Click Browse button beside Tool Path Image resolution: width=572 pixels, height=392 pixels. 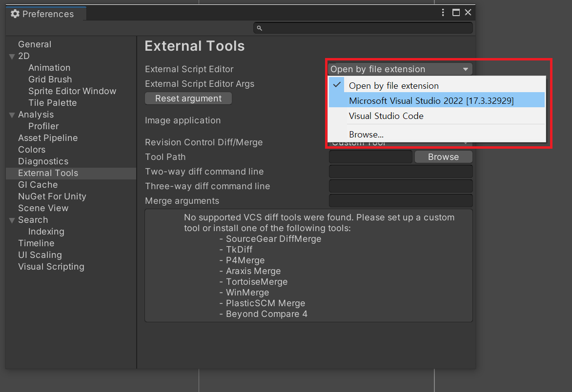click(x=443, y=157)
